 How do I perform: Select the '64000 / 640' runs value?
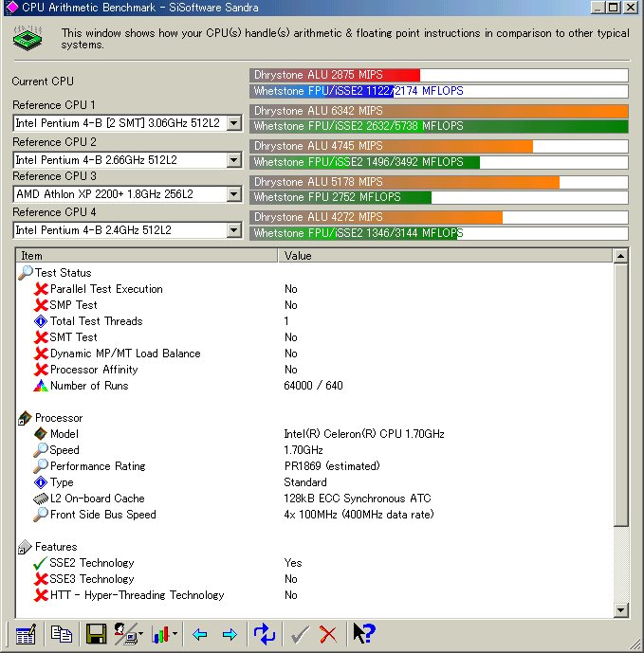coord(313,386)
